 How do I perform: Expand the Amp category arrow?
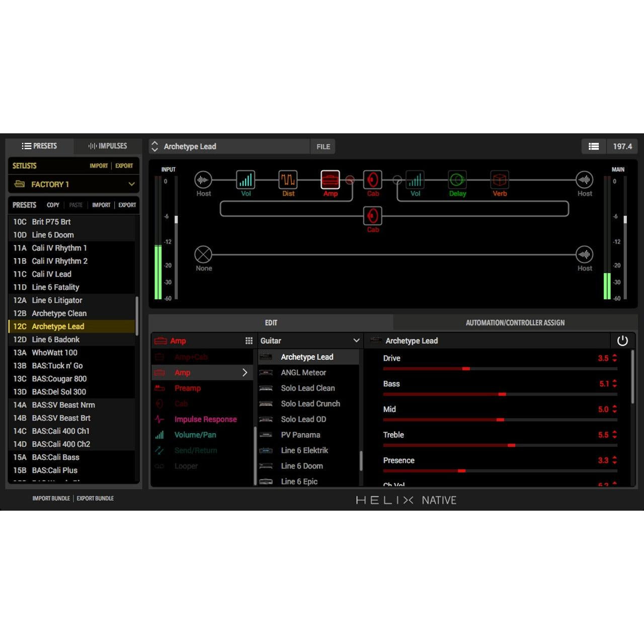pos(245,372)
